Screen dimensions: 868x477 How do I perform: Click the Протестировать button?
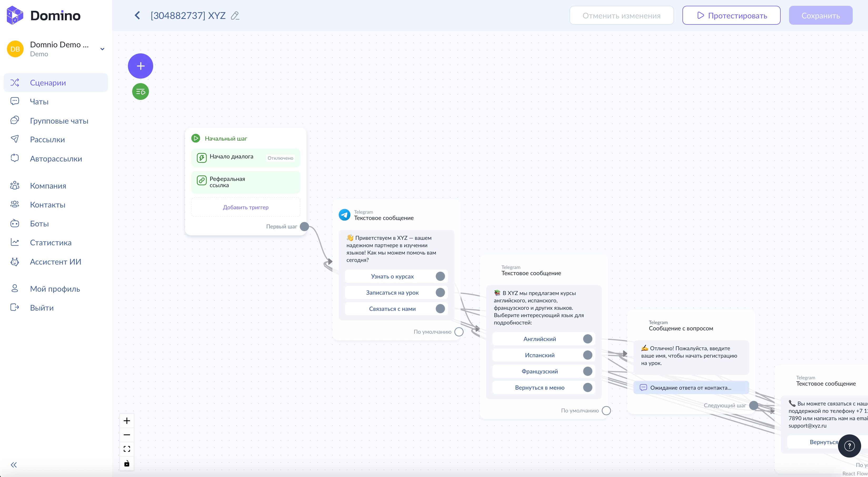coord(731,16)
